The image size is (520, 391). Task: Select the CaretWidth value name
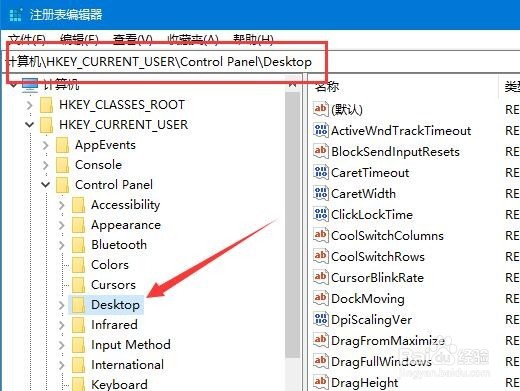(x=363, y=193)
